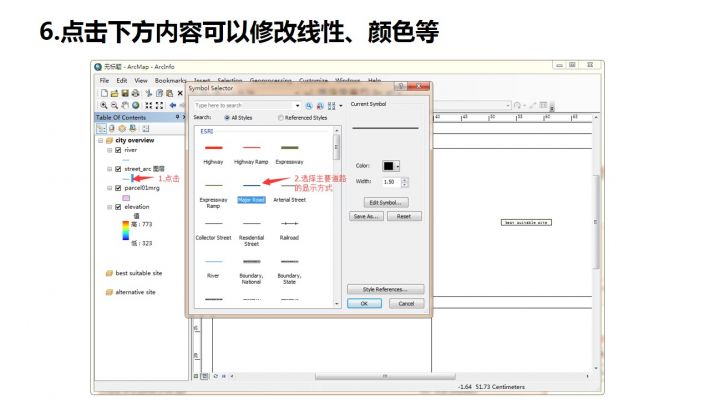The width and height of the screenshot is (710, 399).
Task: Click the Print icon in toolbar
Action: (x=135, y=93)
